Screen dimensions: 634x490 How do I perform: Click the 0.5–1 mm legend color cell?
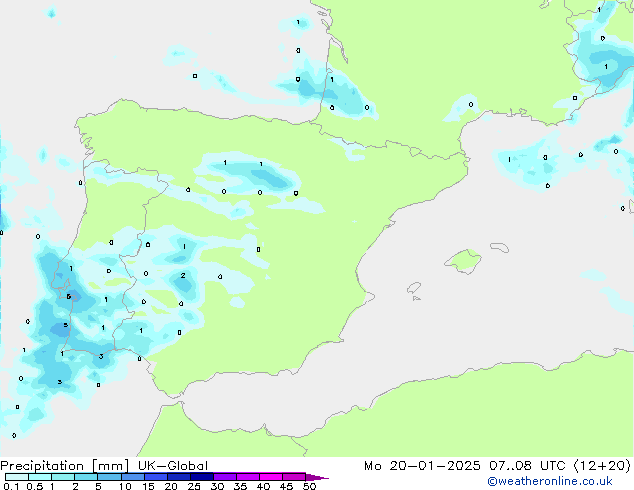[40, 477]
